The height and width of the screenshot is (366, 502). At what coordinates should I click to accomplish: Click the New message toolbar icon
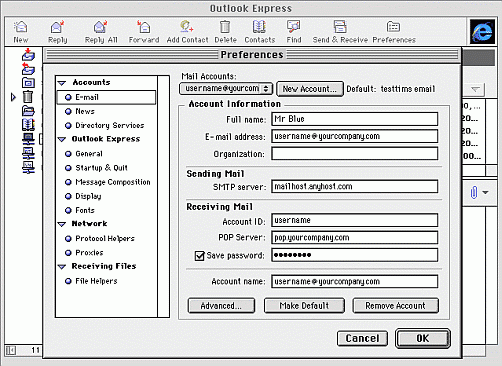pyautogui.click(x=21, y=27)
